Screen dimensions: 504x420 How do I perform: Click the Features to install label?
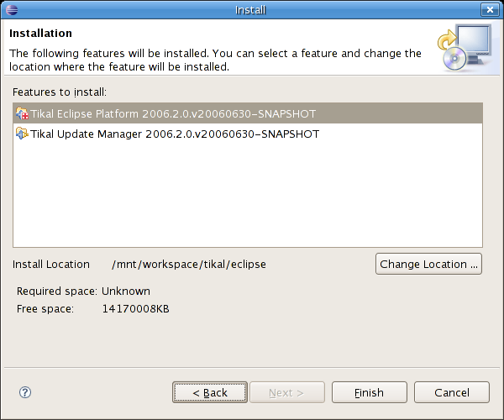click(60, 92)
